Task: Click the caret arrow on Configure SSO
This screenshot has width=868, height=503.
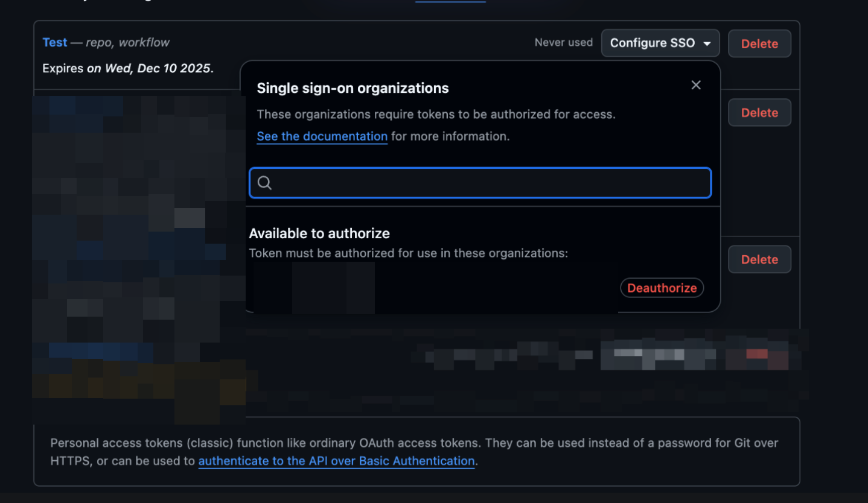Action: [707, 44]
